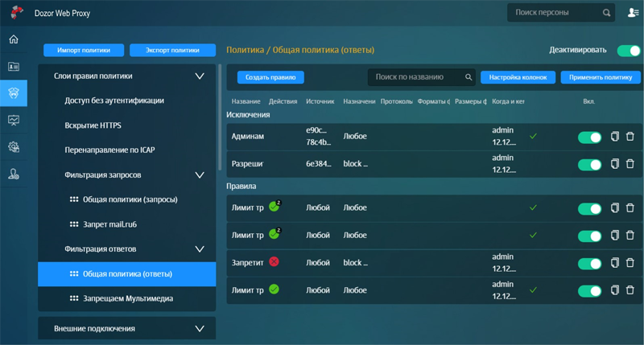Click the Экспорт политики button
Image resolution: width=644 pixels, height=345 pixels.
point(172,50)
